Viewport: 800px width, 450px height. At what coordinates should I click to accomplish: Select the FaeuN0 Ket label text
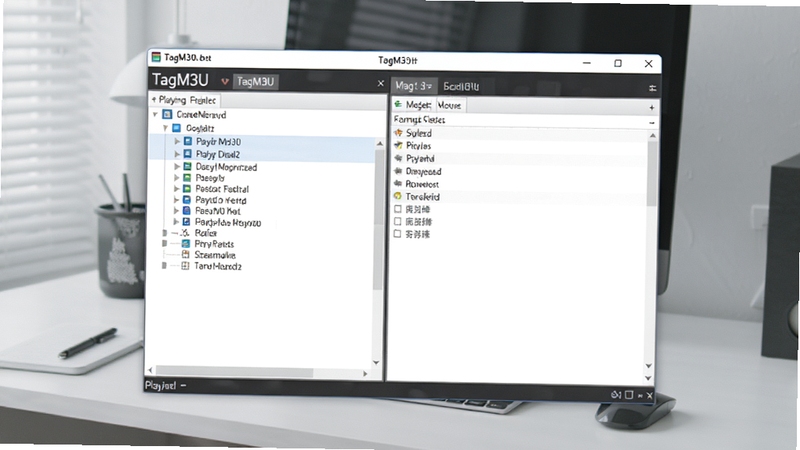coord(218,211)
